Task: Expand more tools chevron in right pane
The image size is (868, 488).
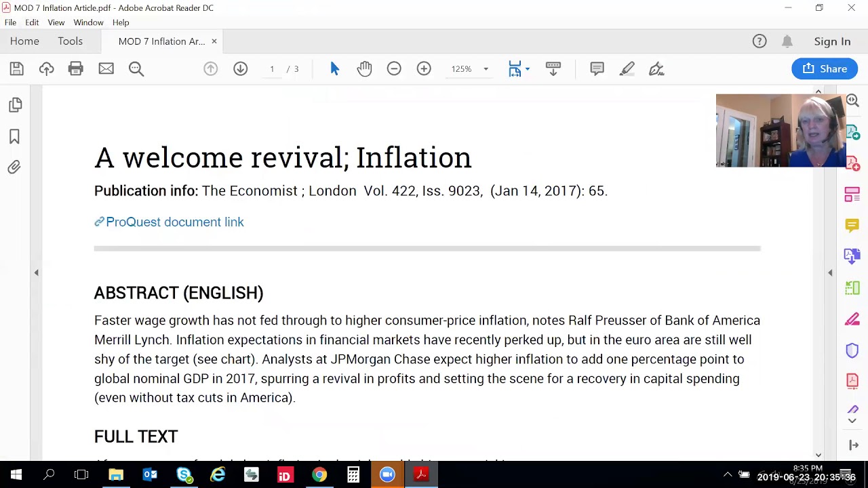Action: click(852, 421)
